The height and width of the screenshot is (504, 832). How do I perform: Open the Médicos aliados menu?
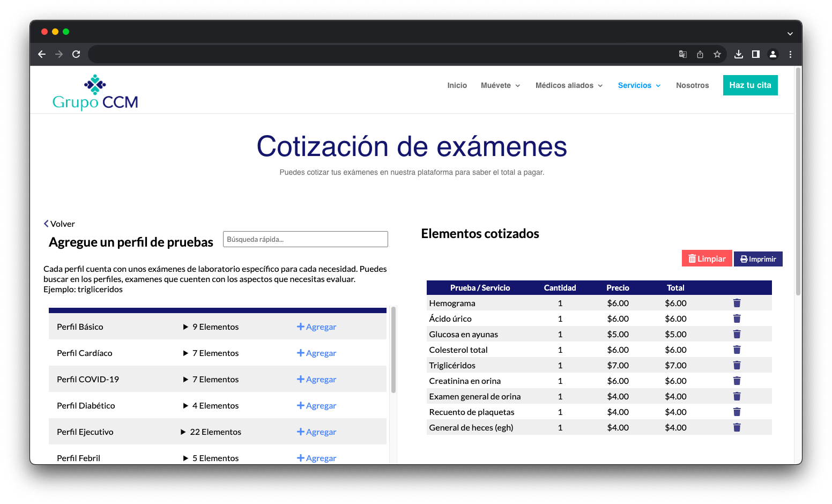coord(569,85)
